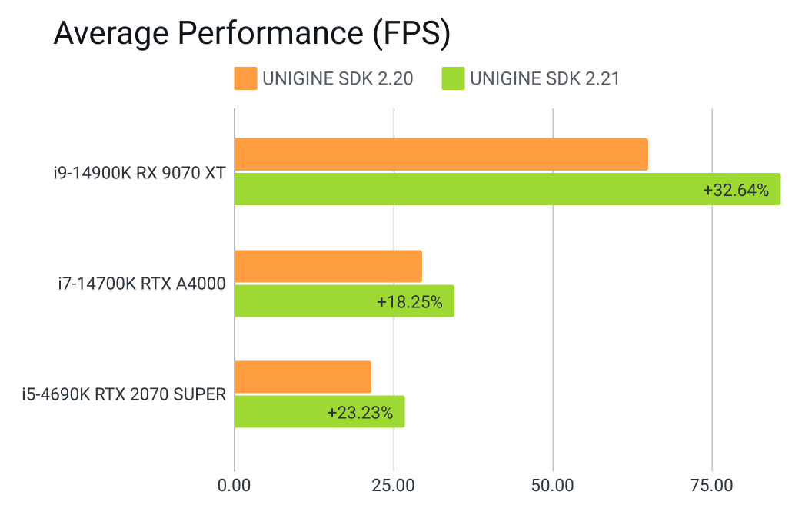This screenshot has width=812, height=505.
Task: Select the orange bar for i7-14700K RTX A4000
Action: point(328,266)
